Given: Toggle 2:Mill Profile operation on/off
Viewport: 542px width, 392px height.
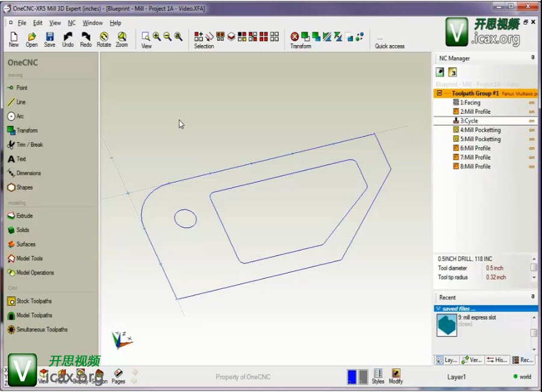Looking at the screenshot, I should pos(532,111).
